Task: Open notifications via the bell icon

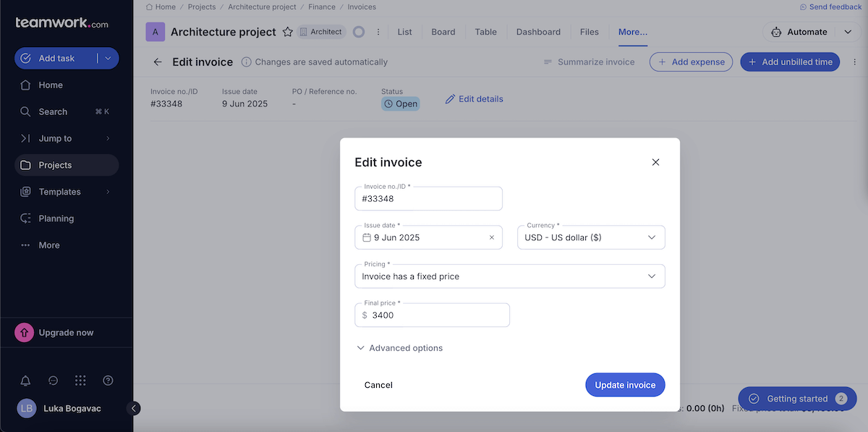Action: (x=25, y=380)
